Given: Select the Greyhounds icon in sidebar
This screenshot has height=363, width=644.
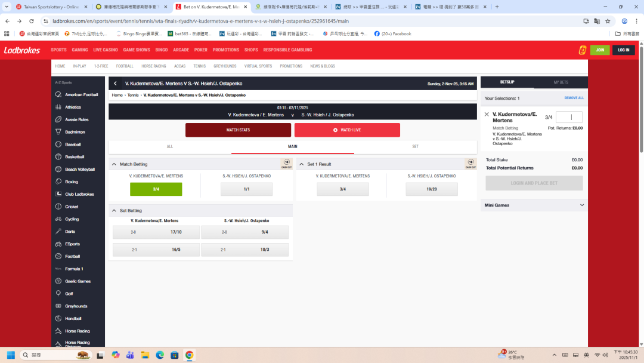Looking at the screenshot, I should (58, 306).
